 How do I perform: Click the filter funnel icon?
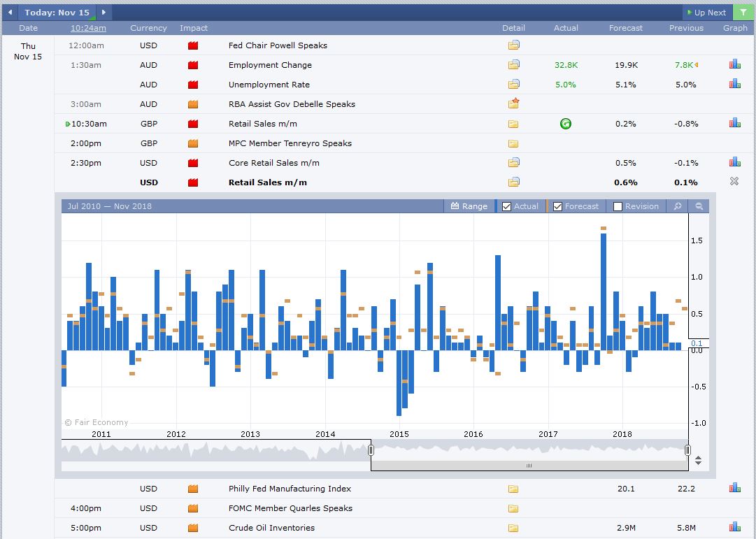(x=743, y=13)
